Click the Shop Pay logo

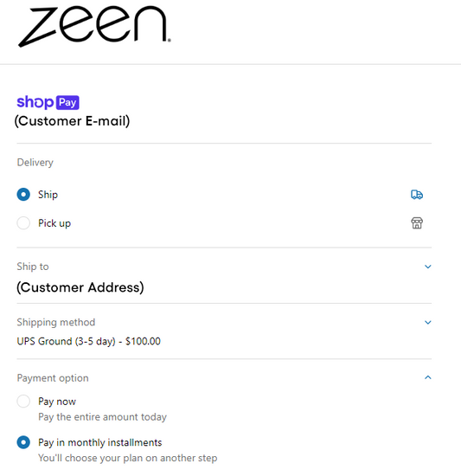click(48, 102)
